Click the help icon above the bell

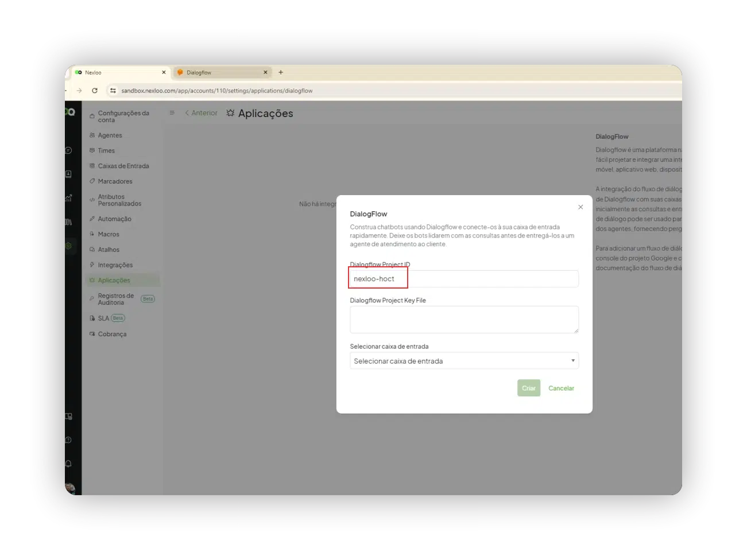(68, 440)
